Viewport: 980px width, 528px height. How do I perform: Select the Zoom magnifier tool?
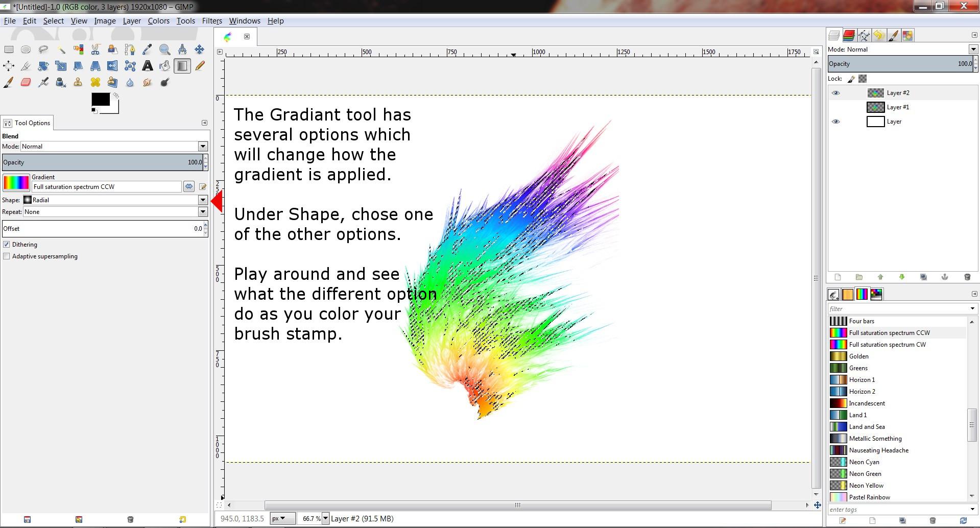point(164,50)
